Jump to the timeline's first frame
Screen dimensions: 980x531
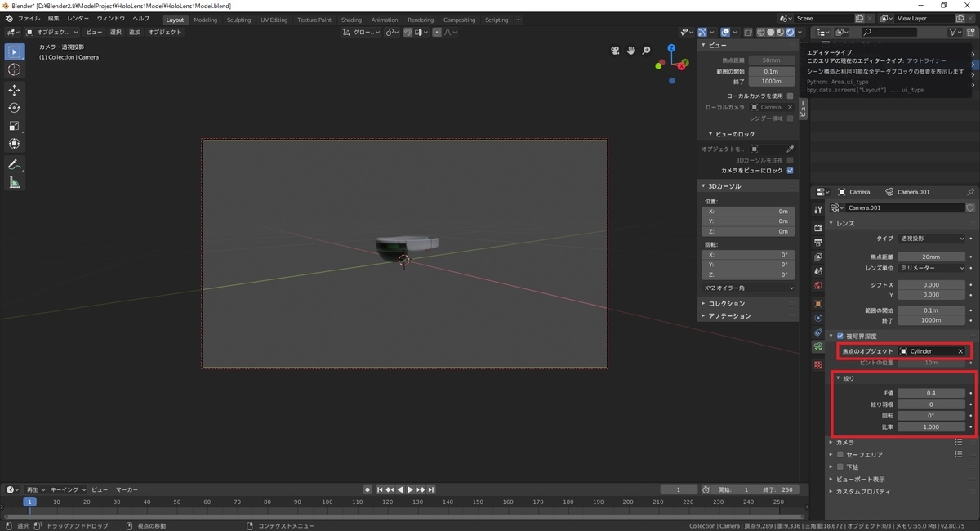381,489
